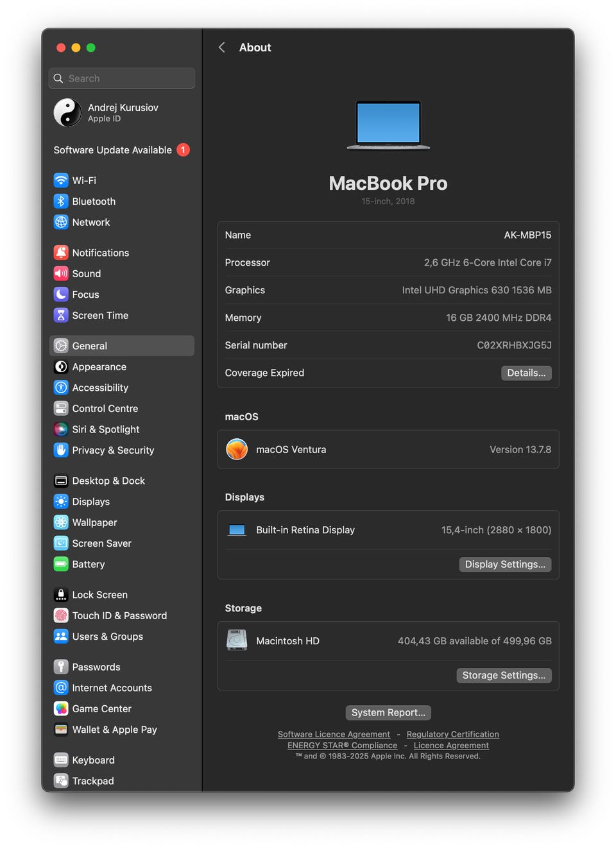This screenshot has height=847, width=616.
Task: Click the Sound speaker icon
Action: click(61, 273)
